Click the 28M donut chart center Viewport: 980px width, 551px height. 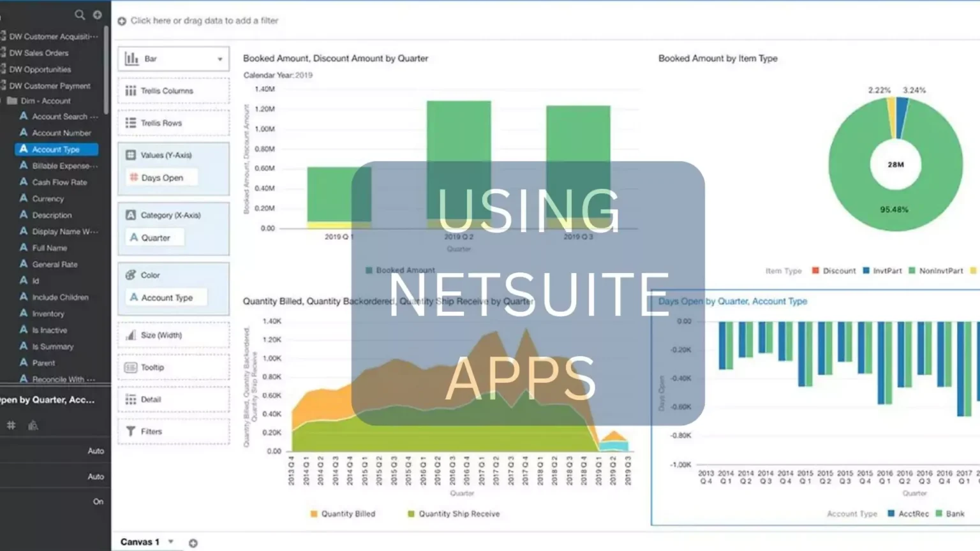tap(896, 165)
